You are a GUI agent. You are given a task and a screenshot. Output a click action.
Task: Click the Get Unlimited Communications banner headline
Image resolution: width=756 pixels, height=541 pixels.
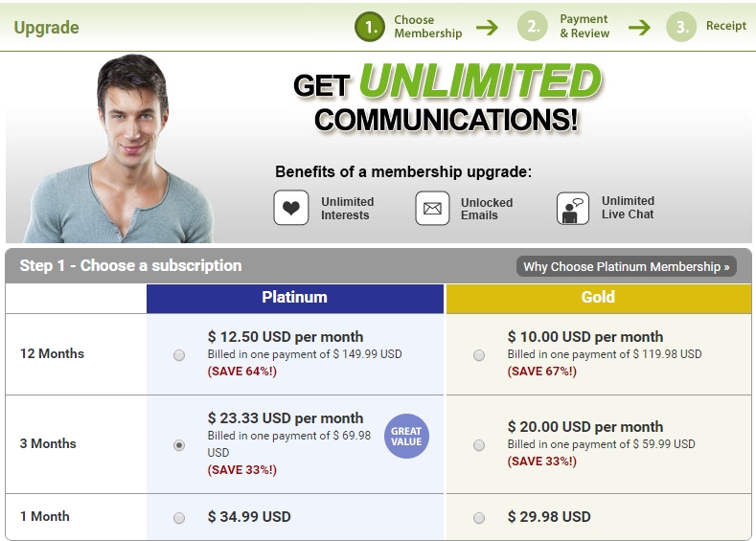(x=447, y=101)
